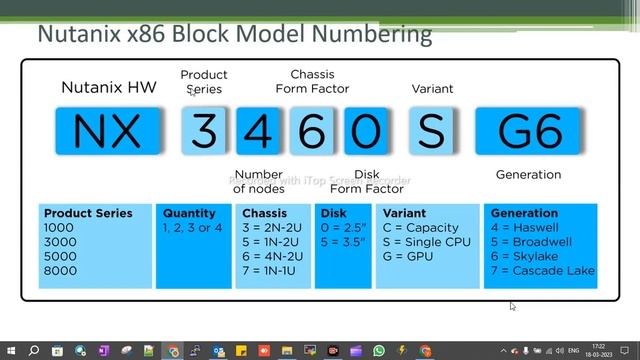Click the '5 = 3.5"' disk entry
This screenshot has height=360, width=640.
[x=343, y=242]
